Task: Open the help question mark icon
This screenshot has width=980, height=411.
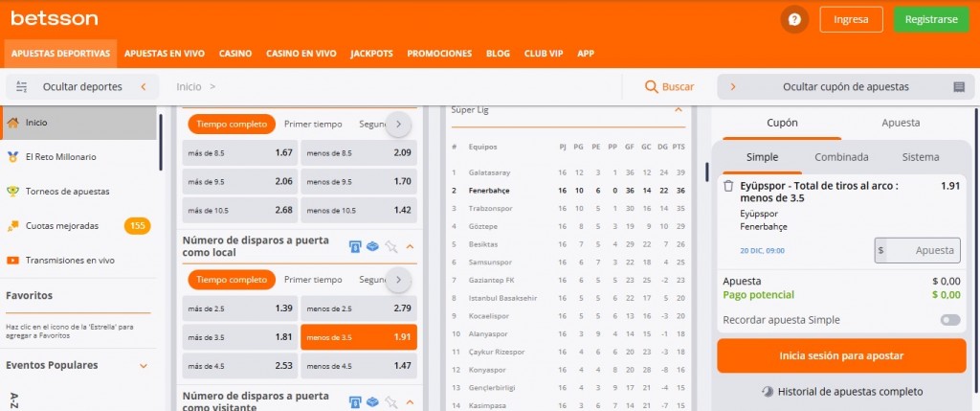Action: pos(794,19)
